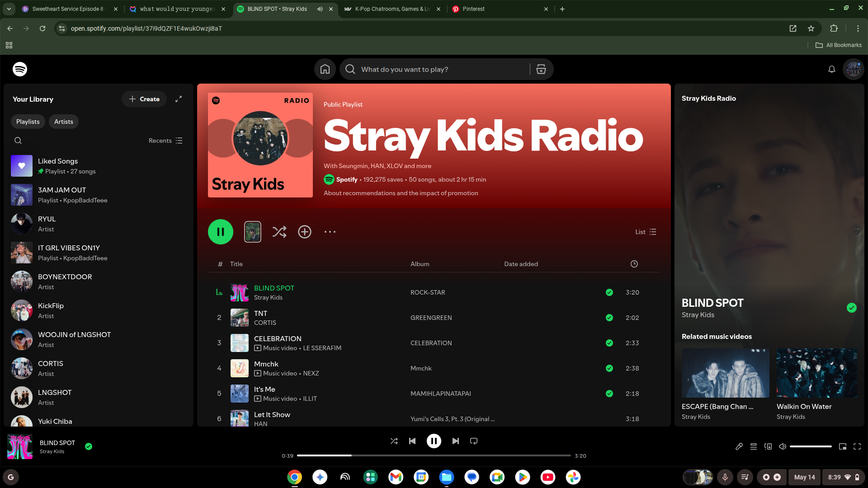Screen dimensions: 868x488
Task: Toggle saved check on Mmchk row
Action: (609, 368)
